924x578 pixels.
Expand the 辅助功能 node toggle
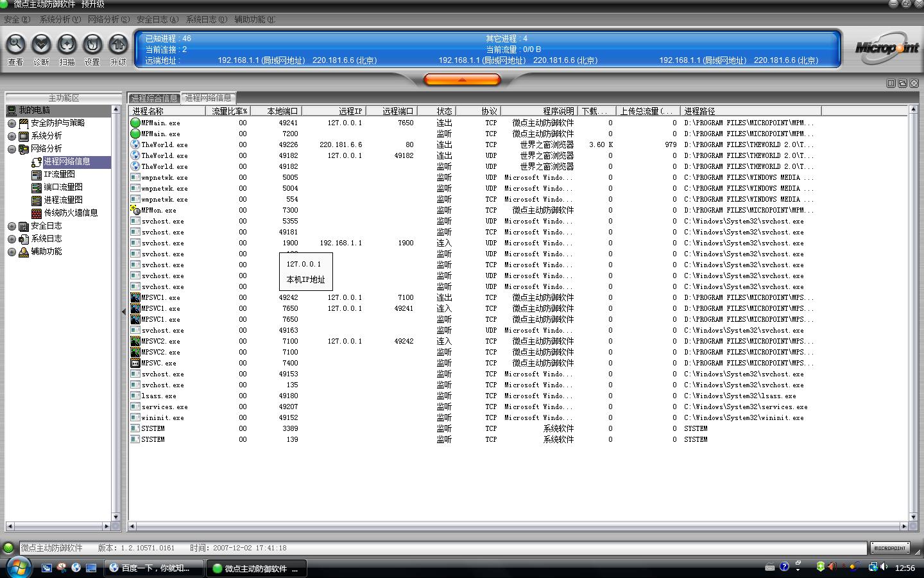12,252
